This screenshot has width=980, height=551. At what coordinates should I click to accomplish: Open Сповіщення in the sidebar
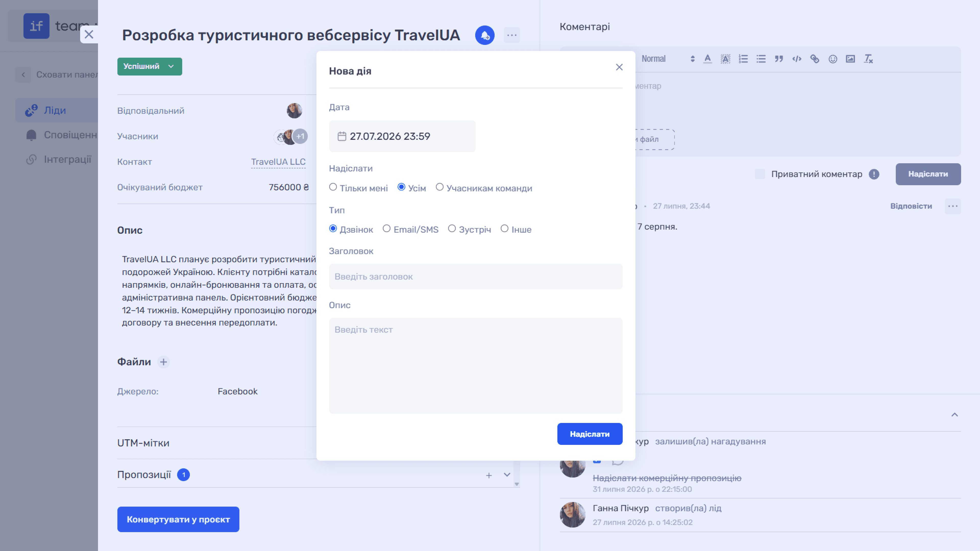(61, 135)
